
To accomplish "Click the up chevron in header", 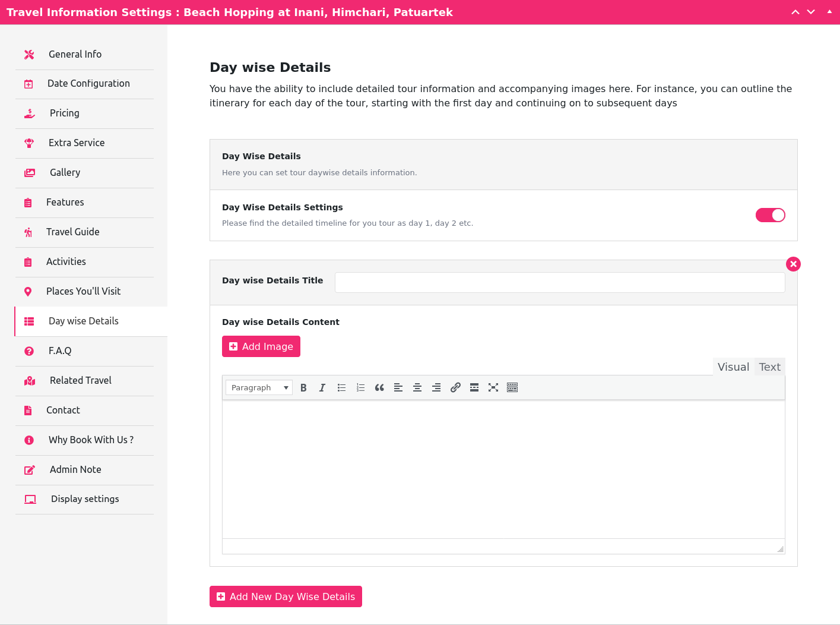I will tap(795, 12).
